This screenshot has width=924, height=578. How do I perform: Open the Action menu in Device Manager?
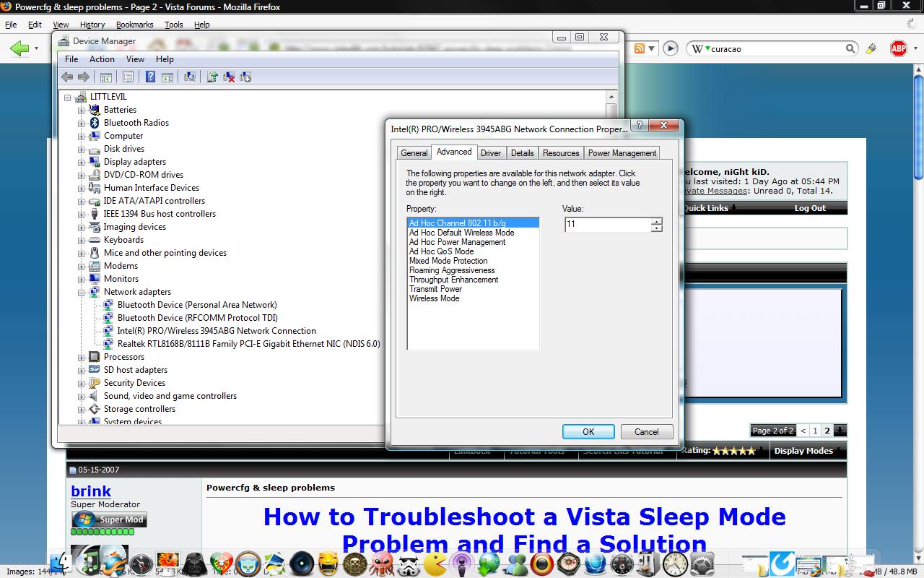click(x=102, y=59)
